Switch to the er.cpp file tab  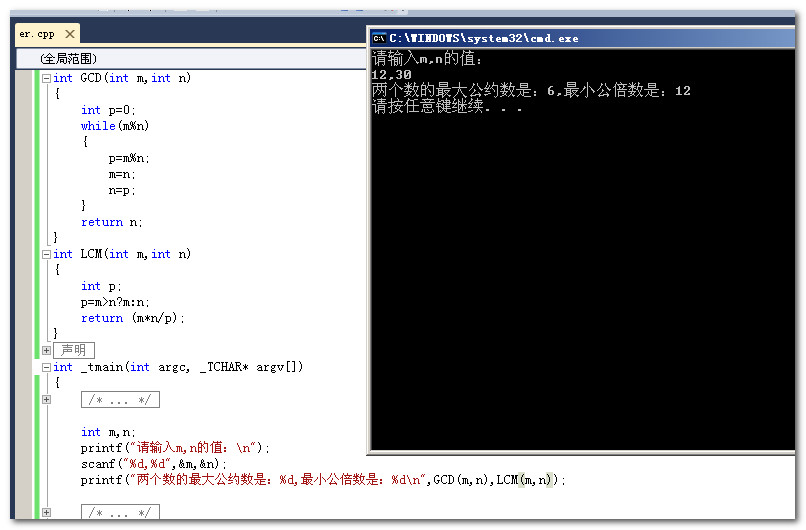tap(37, 34)
